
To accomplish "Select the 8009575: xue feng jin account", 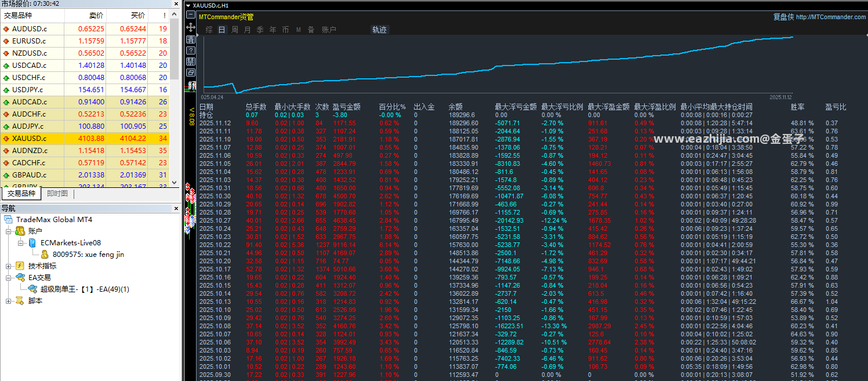I will tap(88, 255).
